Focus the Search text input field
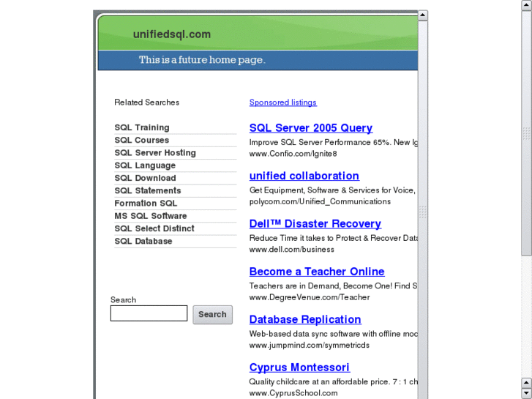The image size is (532, 399). coord(149,313)
